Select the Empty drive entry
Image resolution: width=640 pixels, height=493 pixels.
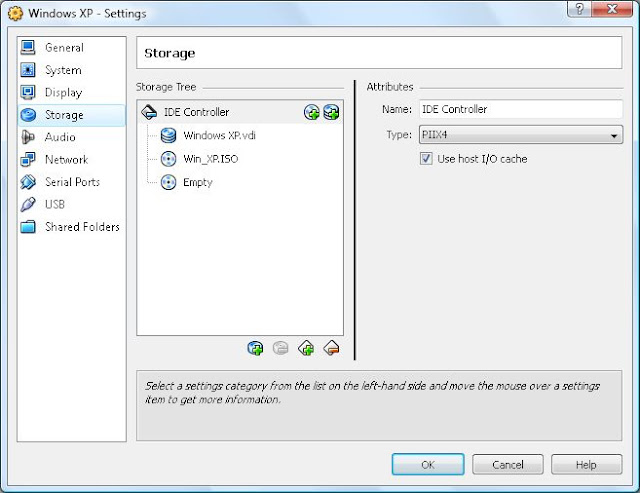click(x=198, y=182)
